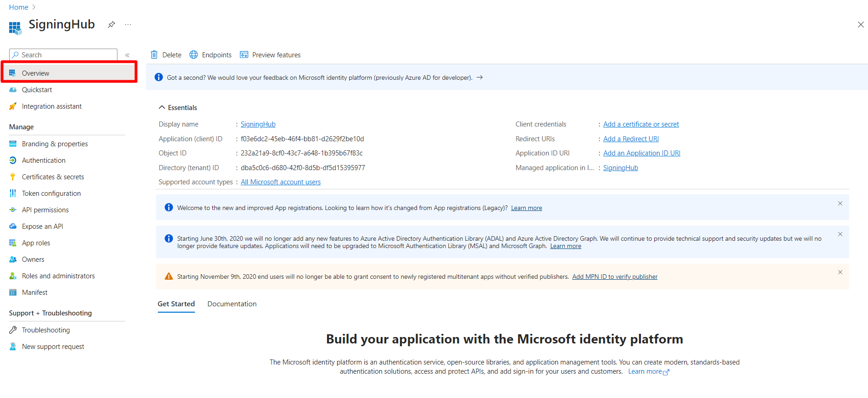The width and height of the screenshot is (868, 398).
Task: Click the Delete button label
Action: click(172, 55)
